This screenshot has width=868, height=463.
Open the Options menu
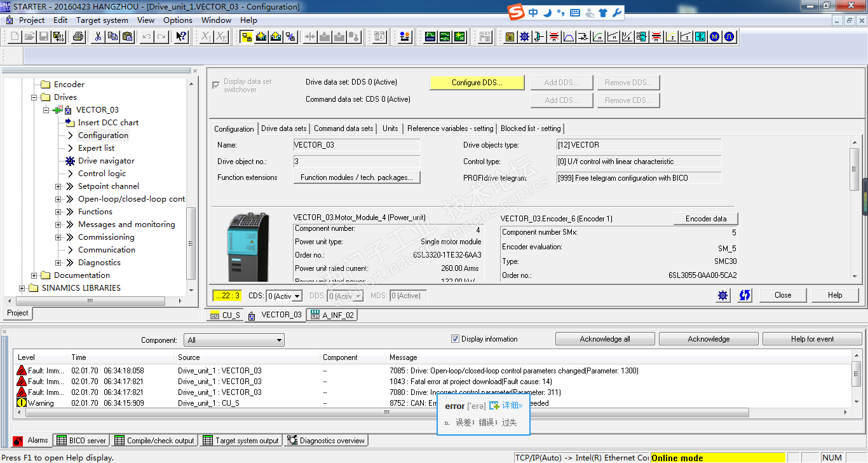click(178, 20)
